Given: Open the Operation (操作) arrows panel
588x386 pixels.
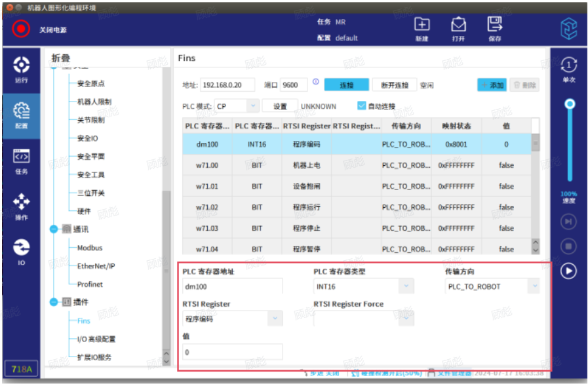Looking at the screenshot, I should (22, 206).
